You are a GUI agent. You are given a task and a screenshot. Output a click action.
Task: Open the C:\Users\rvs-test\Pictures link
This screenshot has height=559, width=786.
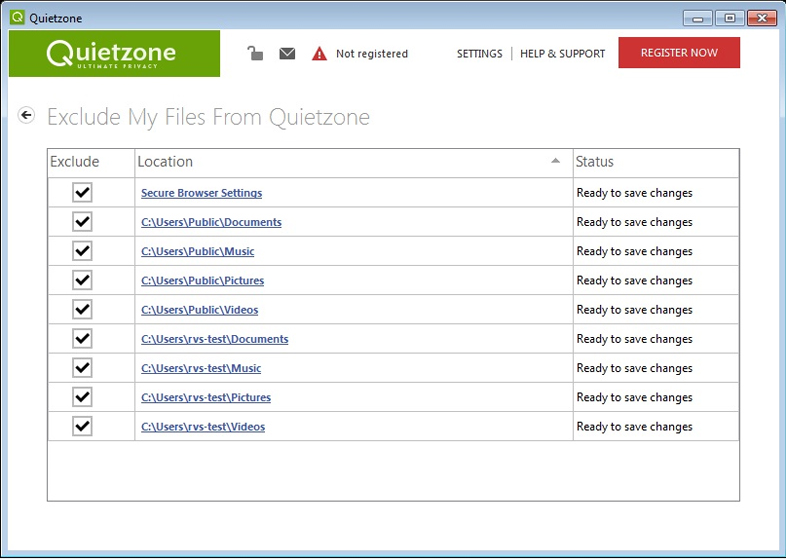pyautogui.click(x=206, y=397)
